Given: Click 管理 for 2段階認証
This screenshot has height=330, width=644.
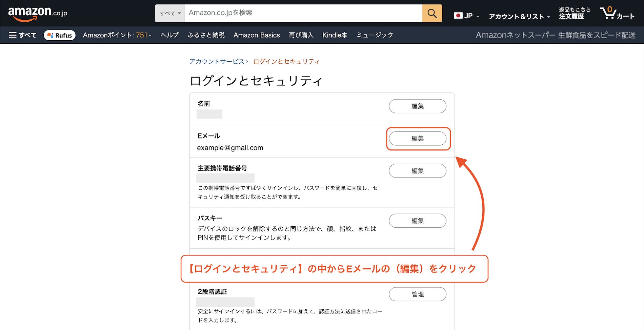Looking at the screenshot, I should 417,294.
